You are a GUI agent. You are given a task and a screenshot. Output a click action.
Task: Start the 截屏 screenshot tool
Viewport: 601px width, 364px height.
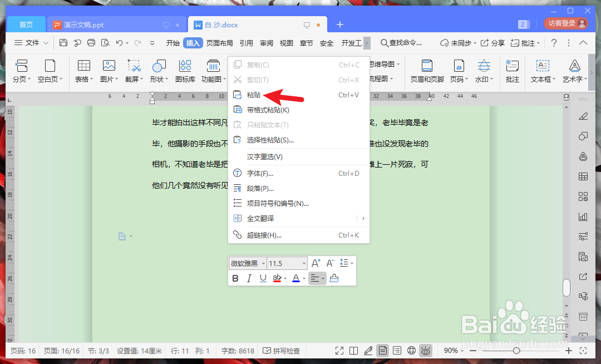[x=134, y=71]
